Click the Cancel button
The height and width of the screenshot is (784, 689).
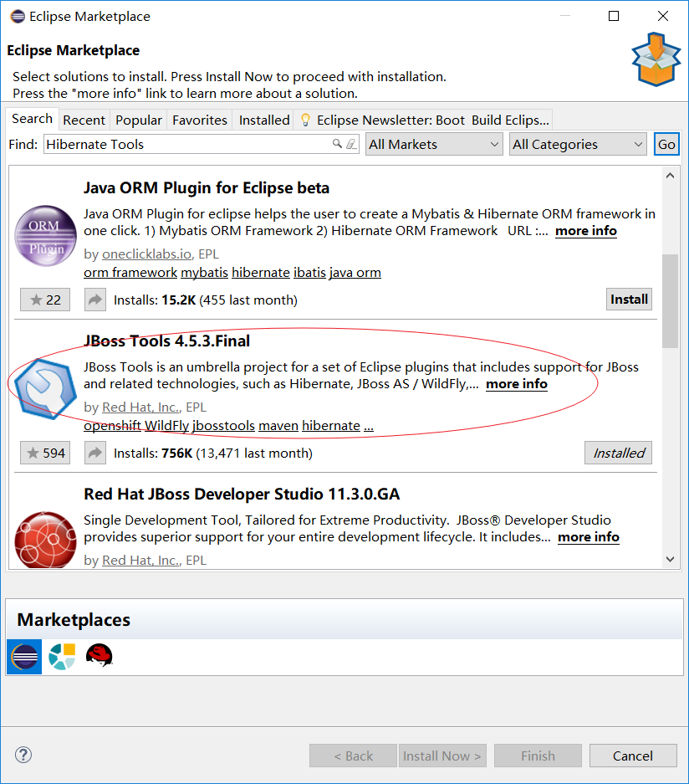pos(633,756)
